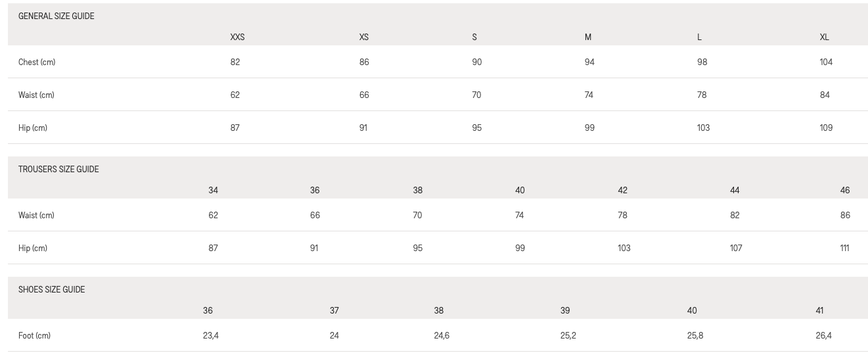This screenshot has height=353, width=868.
Task: Click foot length value 23,4
Action: (211, 335)
